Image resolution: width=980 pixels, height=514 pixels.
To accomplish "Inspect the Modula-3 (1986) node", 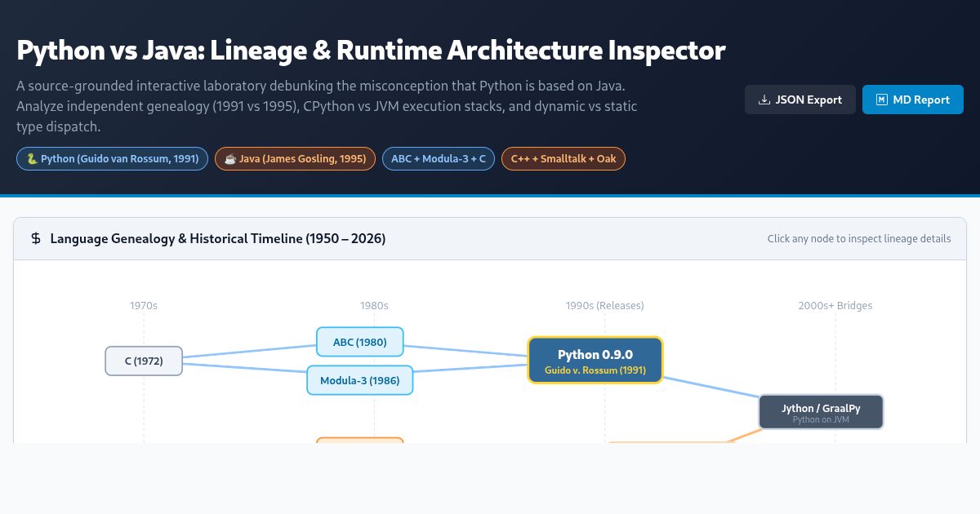I will pyautogui.click(x=360, y=380).
